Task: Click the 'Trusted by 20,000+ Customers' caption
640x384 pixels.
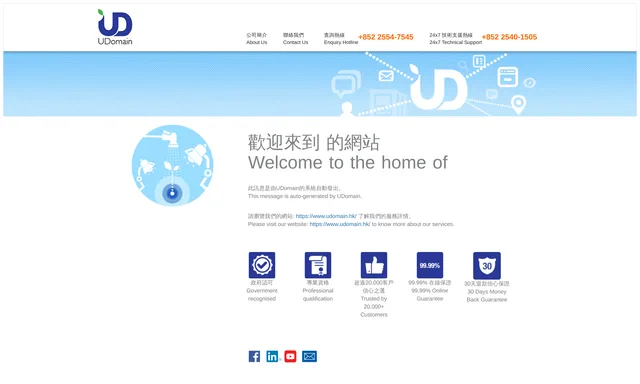Action: (x=373, y=306)
